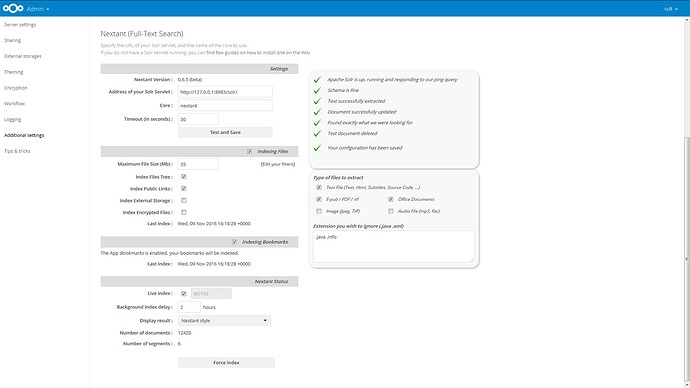Screen dimensions: 690x388
Task: Click the page vertical scrollbar
Action: coord(687,260)
